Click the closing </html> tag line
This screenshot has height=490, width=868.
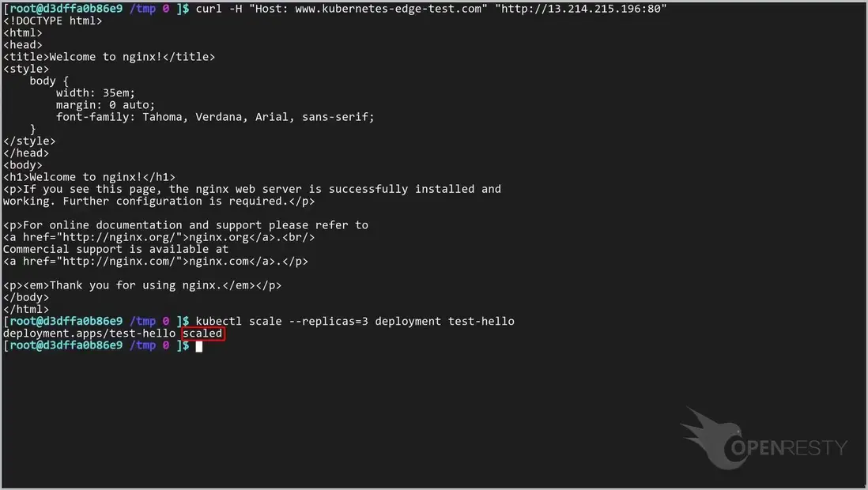pos(26,309)
